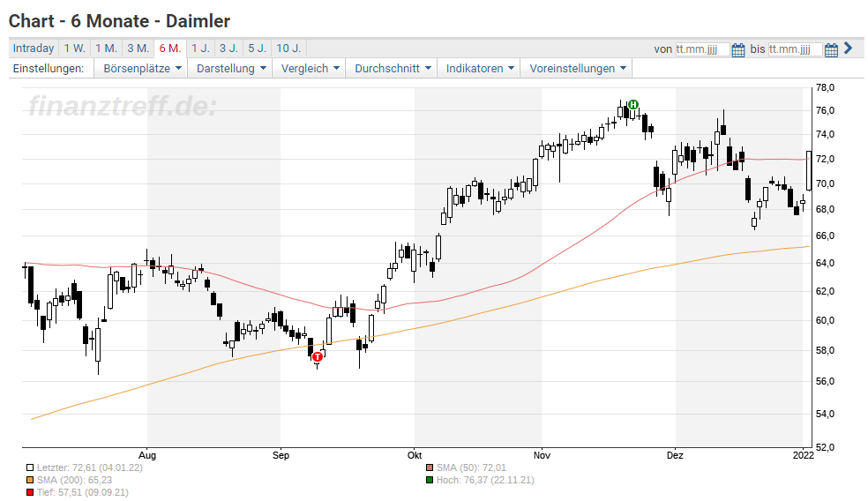
Task: Click 'SMA (50): 72,01' legend text
Action: point(471,467)
